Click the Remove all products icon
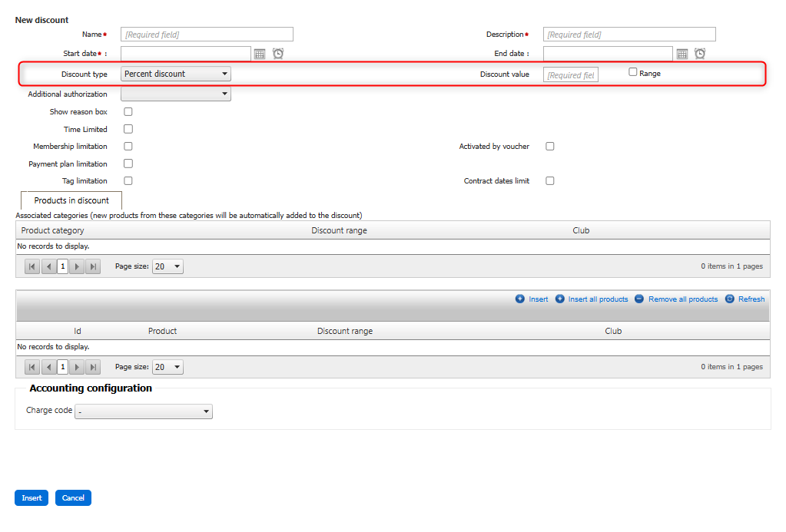The height and width of the screenshot is (532, 786). coord(639,299)
